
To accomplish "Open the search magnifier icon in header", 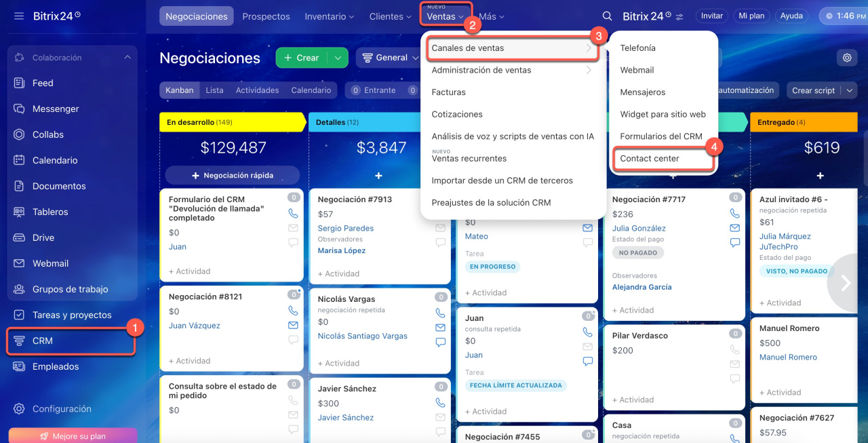I will click(607, 16).
